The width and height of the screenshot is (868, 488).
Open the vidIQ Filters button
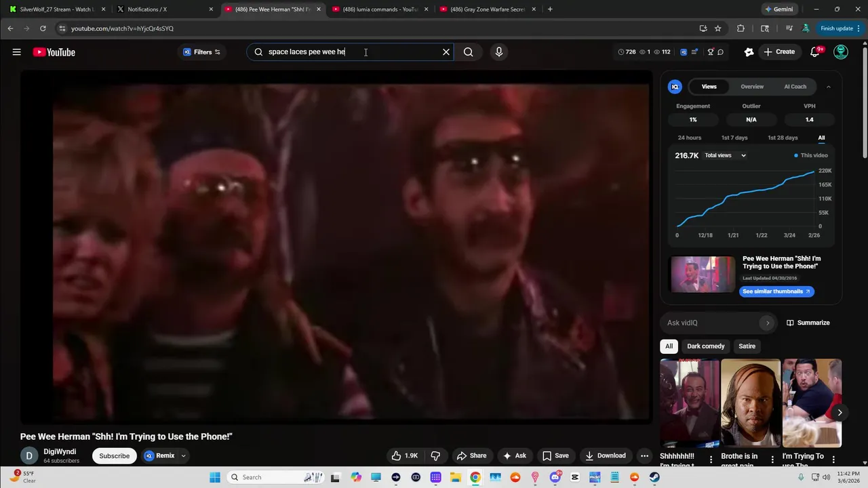click(x=201, y=52)
